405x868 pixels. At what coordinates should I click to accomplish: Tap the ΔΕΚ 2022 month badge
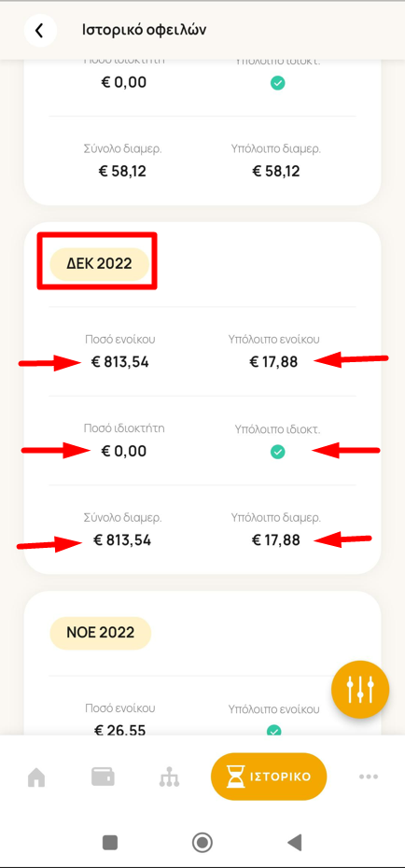coord(100,263)
